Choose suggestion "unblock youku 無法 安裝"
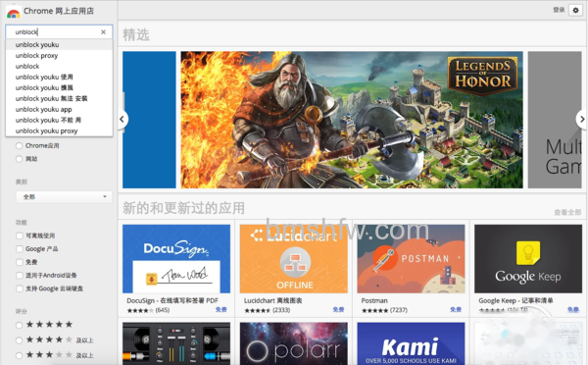 (x=59, y=98)
